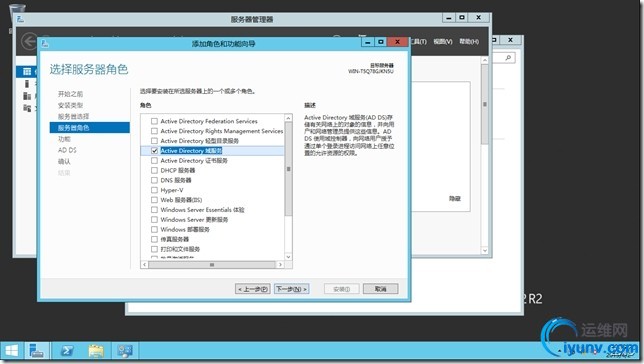Close the add roles wizard window

[x=398, y=42]
